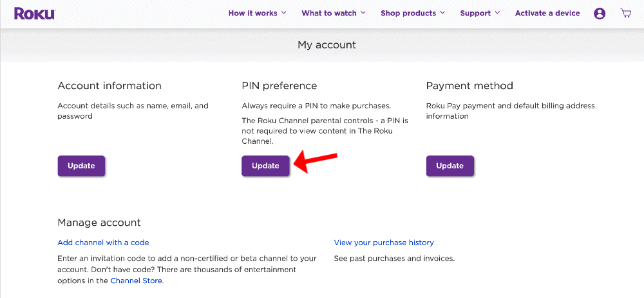Click the red arrow pointing at Update

click(316, 161)
